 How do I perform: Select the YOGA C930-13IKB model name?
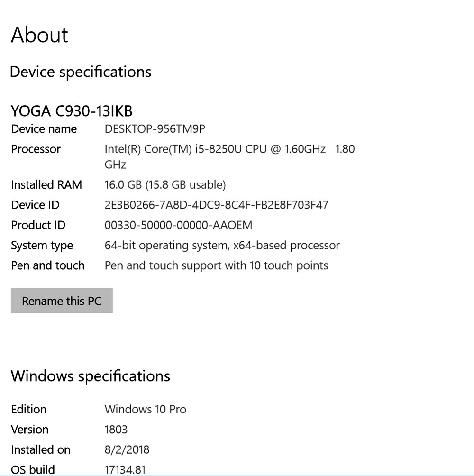pyautogui.click(x=72, y=111)
